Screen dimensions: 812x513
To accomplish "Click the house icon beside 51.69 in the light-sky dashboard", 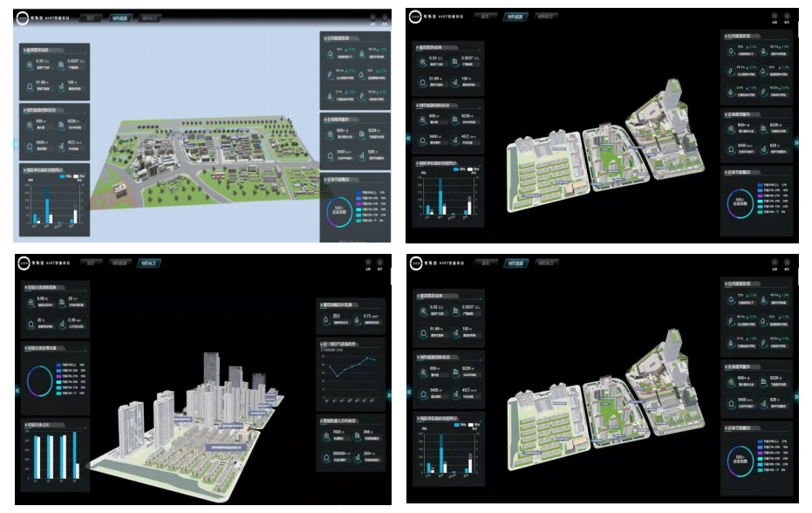I will pos(30,85).
